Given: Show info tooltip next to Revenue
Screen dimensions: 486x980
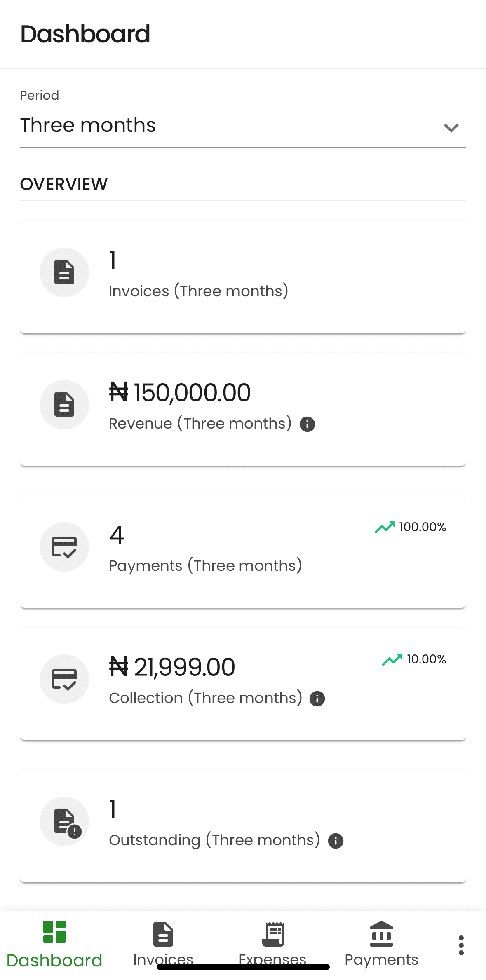Looking at the screenshot, I should pyautogui.click(x=307, y=424).
